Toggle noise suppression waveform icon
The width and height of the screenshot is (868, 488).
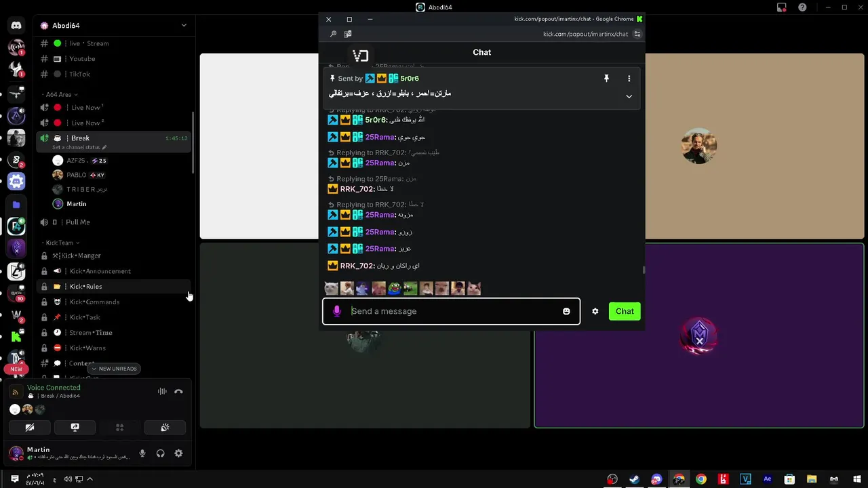pos(162,391)
